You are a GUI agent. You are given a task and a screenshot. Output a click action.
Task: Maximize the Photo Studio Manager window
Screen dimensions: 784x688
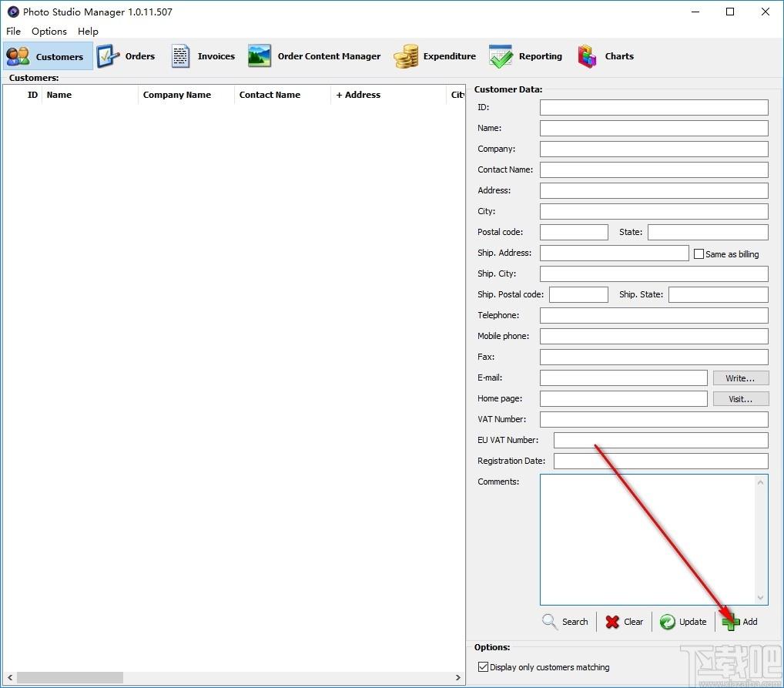730,12
